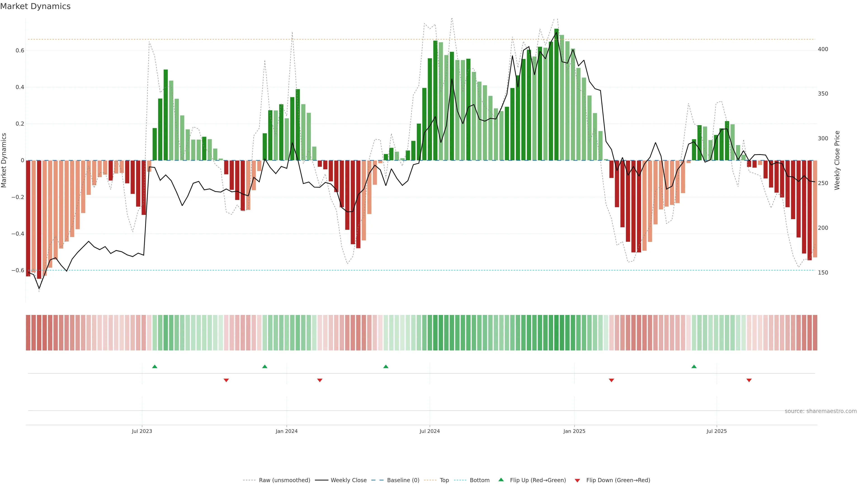Click the Flip Down legend triangle icon
Screen dimensions: 868x488
click(577, 480)
